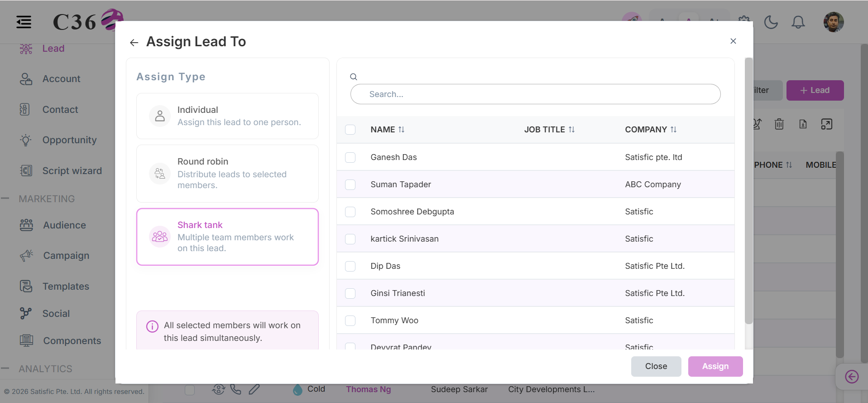Sort by JOB TITLE column
Viewport: 868px width, 403px height.
(549, 130)
